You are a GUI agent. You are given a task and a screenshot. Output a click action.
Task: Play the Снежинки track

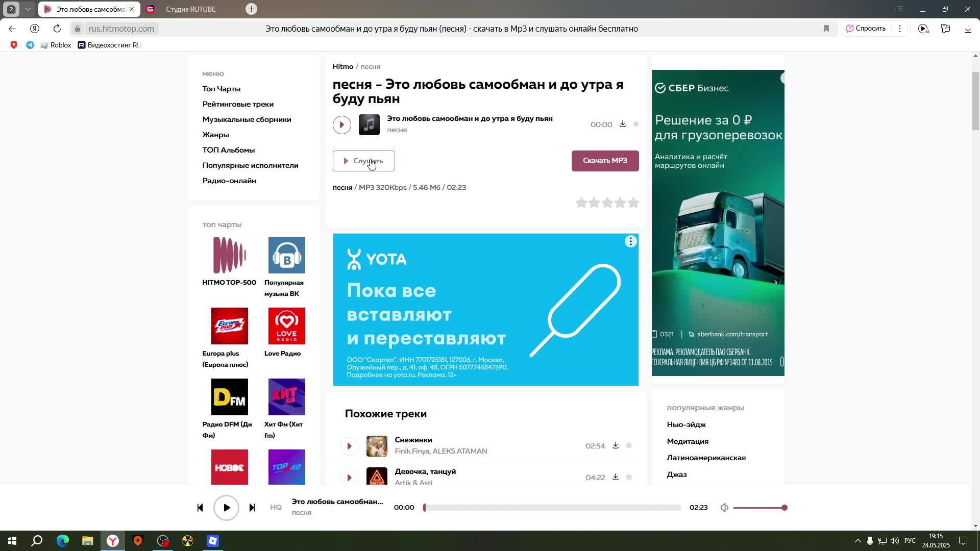tap(350, 446)
